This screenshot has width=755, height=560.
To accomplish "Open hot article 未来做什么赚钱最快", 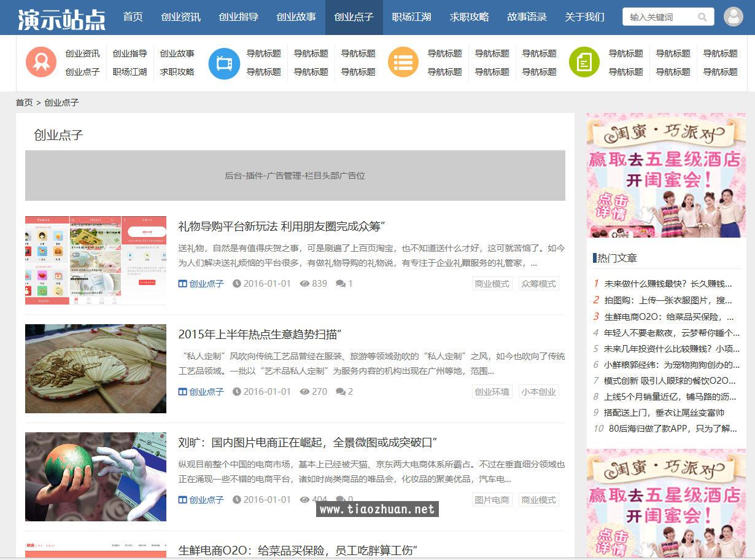I will pos(668,284).
